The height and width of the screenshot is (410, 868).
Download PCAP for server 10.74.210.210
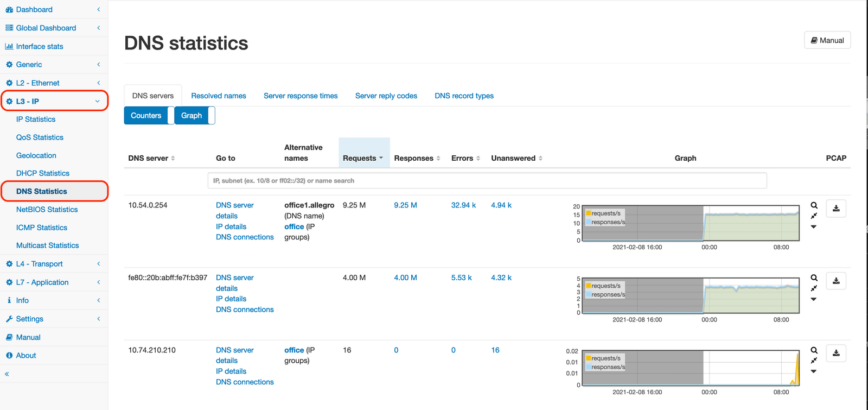[x=836, y=354]
